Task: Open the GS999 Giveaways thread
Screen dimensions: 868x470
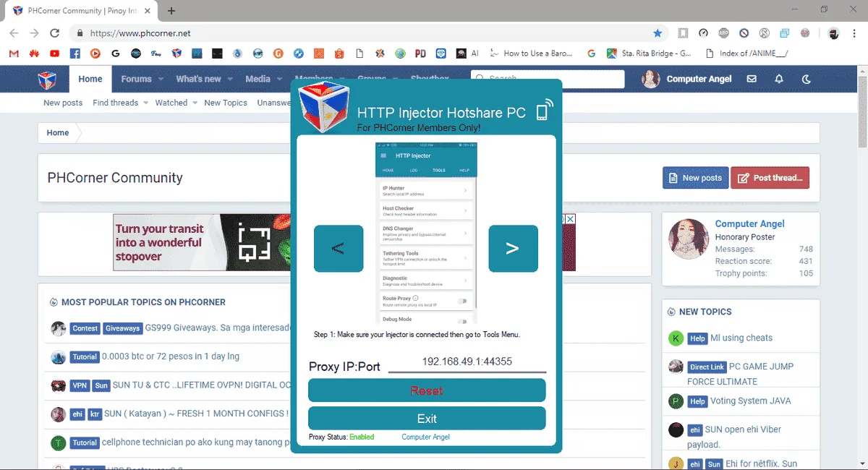Action: tap(217, 328)
